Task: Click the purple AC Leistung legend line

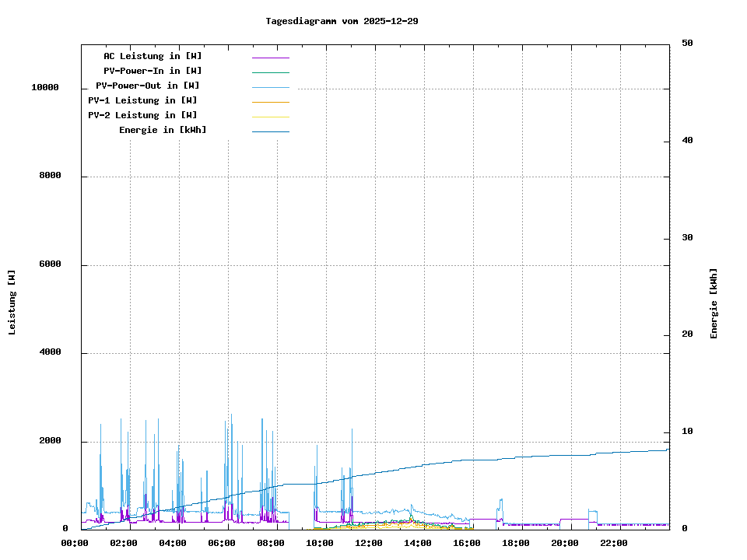Action: [270, 58]
